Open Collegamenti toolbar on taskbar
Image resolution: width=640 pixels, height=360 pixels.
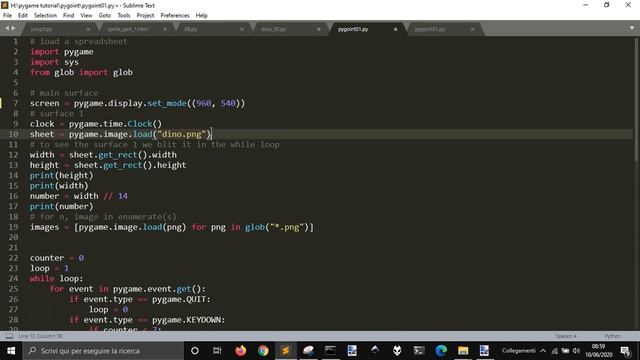518,351
